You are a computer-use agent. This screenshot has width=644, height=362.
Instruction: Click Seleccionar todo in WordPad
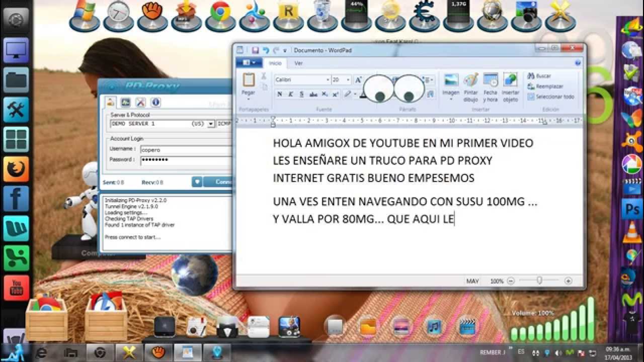[551, 97]
